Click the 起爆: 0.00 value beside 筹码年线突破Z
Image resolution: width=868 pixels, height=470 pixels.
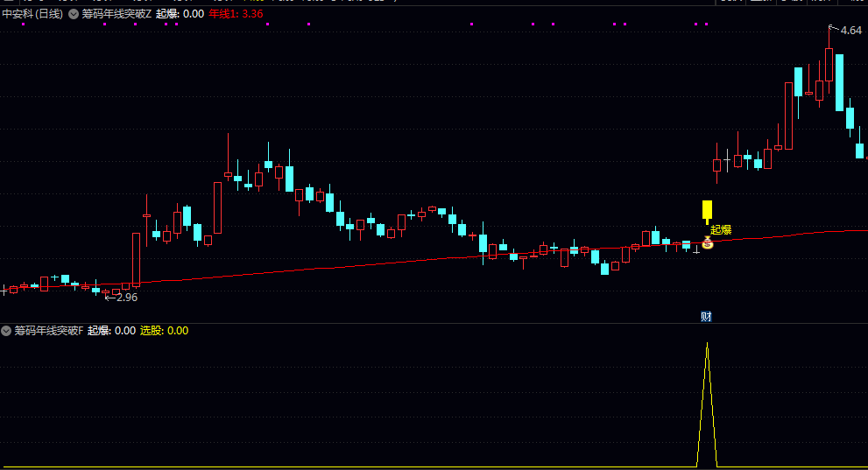coord(180,14)
